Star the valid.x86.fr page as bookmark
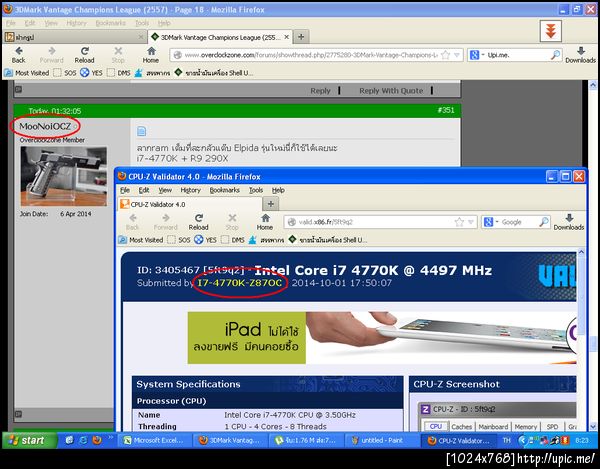The width and height of the screenshot is (600, 469). tap(459, 222)
